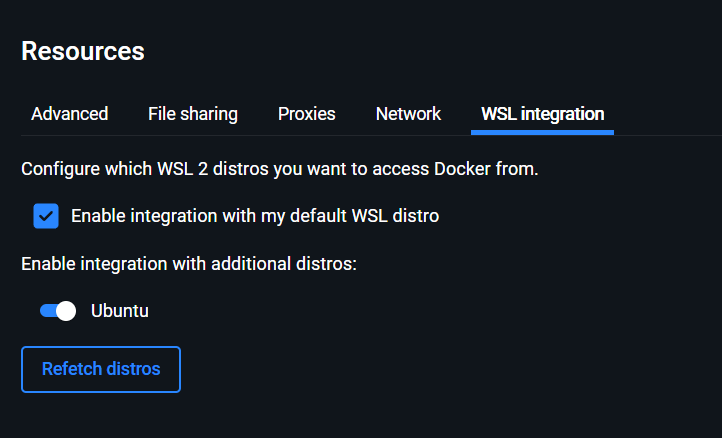Go to the Proxies tab
The image size is (722, 438).
point(306,114)
